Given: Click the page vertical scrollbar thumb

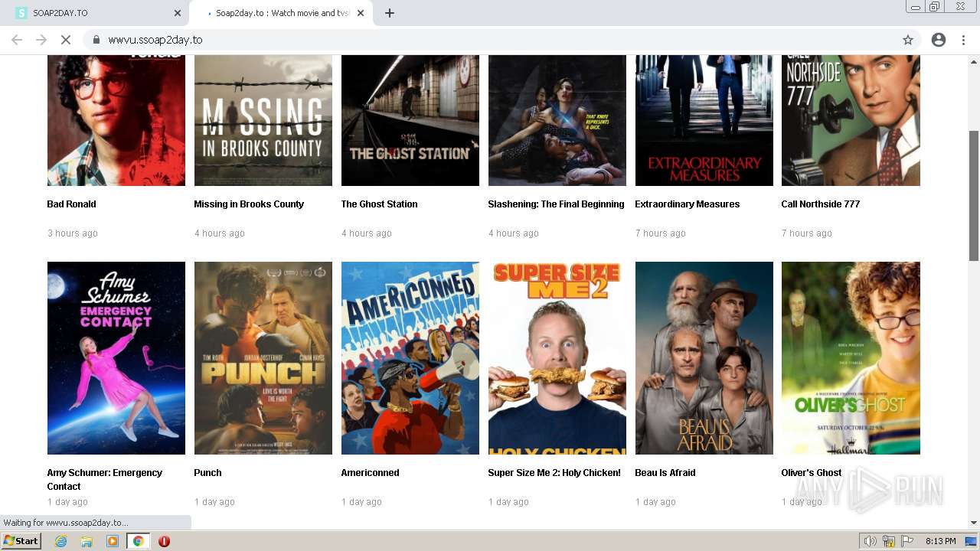Looking at the screenshot, I should pyautogui.click(x=974, y=196).
